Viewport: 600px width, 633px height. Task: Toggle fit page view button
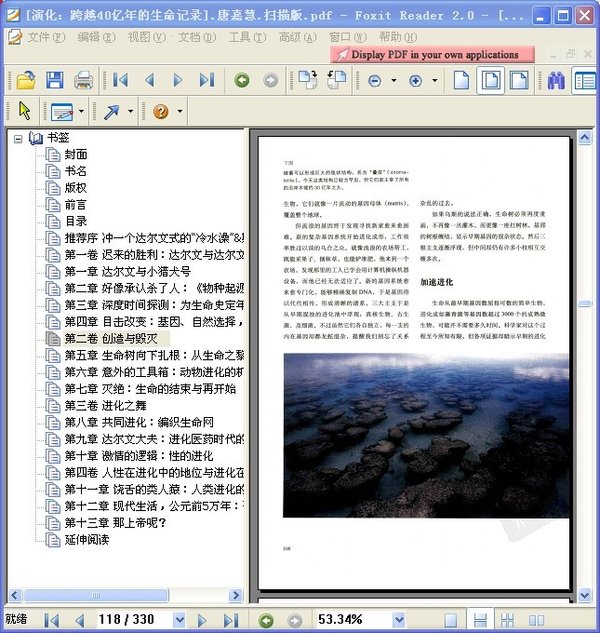coord(491,80)
